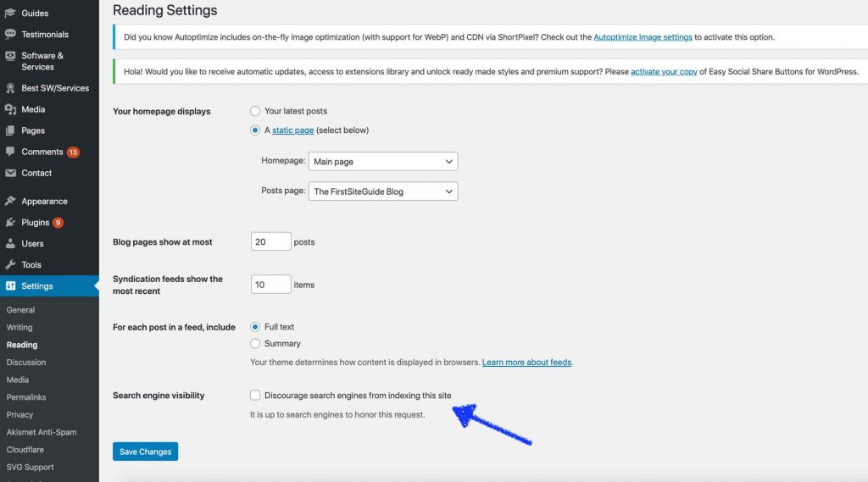Go to Writing settings submenu

point(19,328)
